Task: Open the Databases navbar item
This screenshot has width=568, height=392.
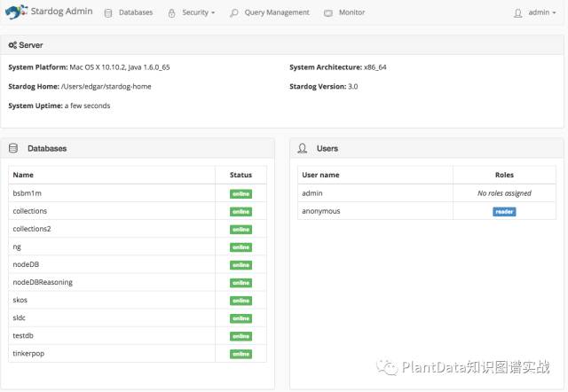Action: click(136, 13)
